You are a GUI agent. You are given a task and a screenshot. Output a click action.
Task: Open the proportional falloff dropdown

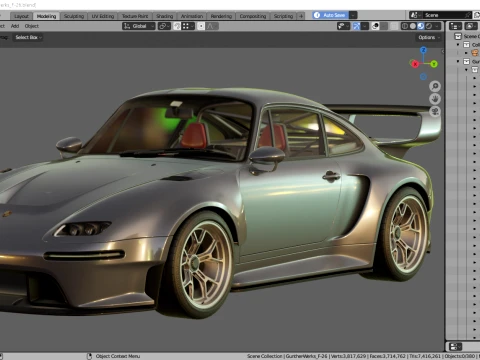(212, 26)
